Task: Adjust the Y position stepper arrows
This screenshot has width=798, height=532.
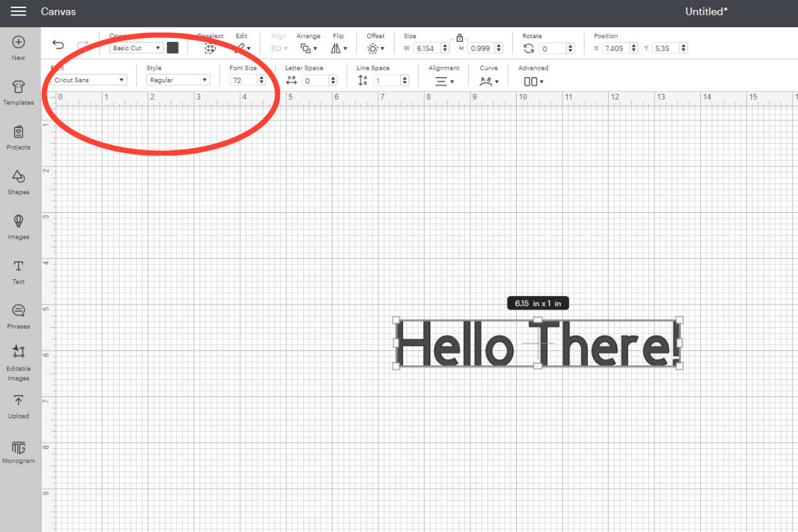Action: coord(684,48)
